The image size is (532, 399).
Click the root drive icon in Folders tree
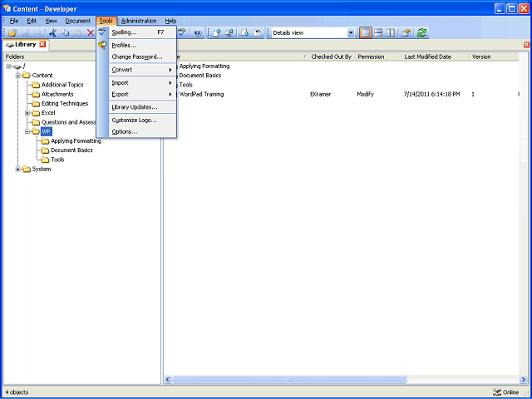click(x=17, y=66)
